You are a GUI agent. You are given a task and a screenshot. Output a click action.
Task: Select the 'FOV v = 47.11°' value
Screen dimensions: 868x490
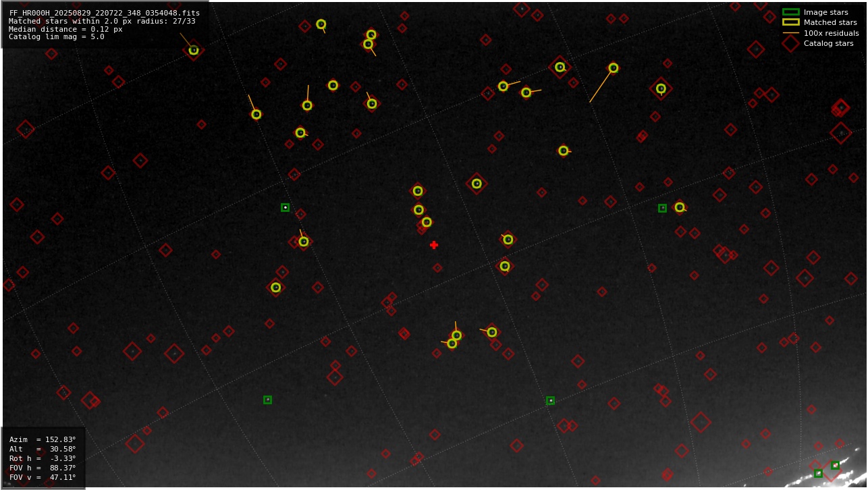click(x=43, y=478)
